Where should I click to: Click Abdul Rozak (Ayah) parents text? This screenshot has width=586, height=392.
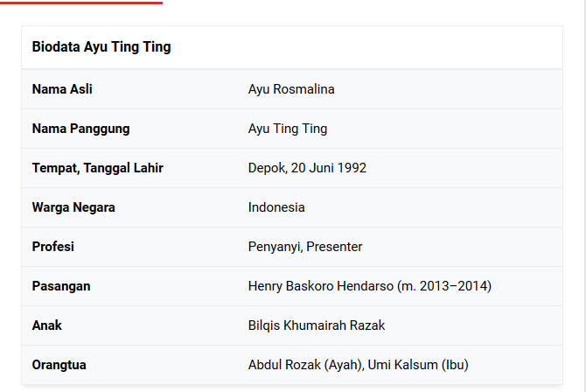[305, 365]
